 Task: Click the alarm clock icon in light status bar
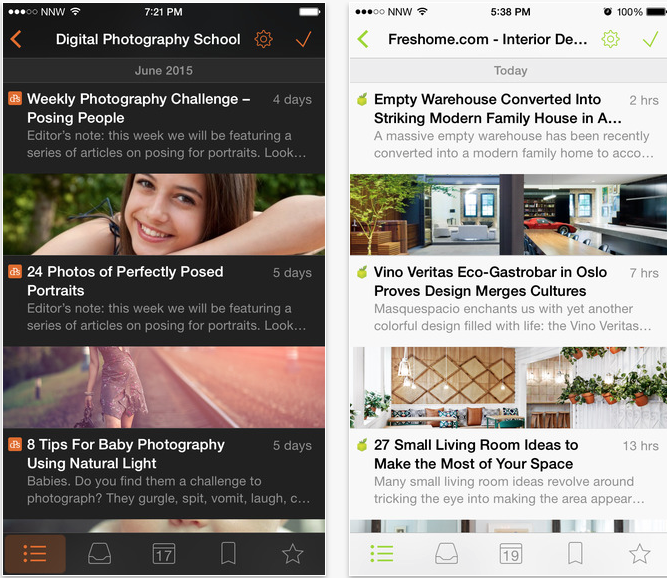(x=607, y=11)
